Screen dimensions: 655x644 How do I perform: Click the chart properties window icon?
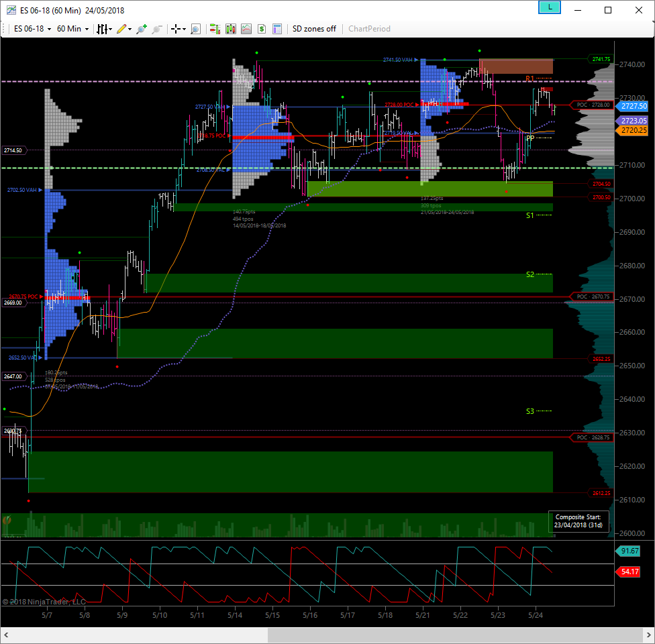(277, 29)
